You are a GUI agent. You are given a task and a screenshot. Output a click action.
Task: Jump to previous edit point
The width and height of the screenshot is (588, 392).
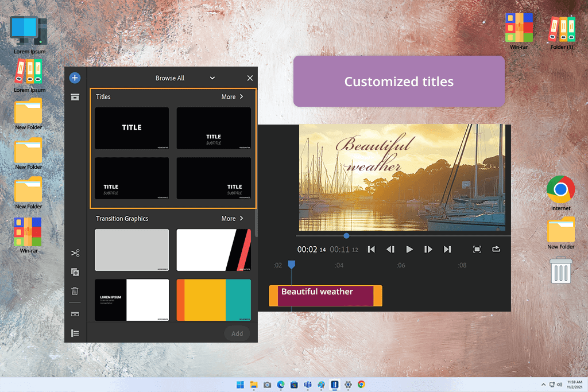click(x=372, y=249)
